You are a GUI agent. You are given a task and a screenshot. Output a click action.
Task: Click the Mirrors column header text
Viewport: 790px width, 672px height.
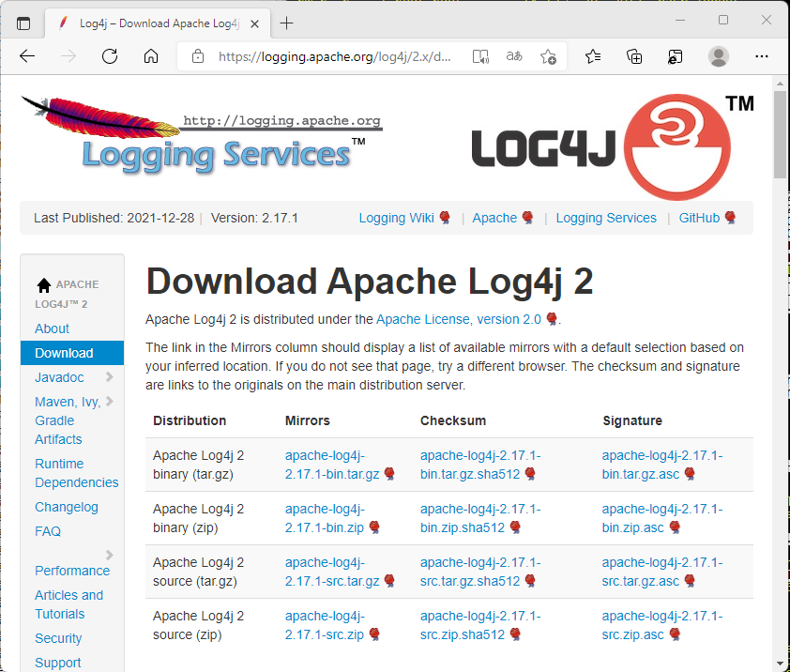[x=308, y=420]
